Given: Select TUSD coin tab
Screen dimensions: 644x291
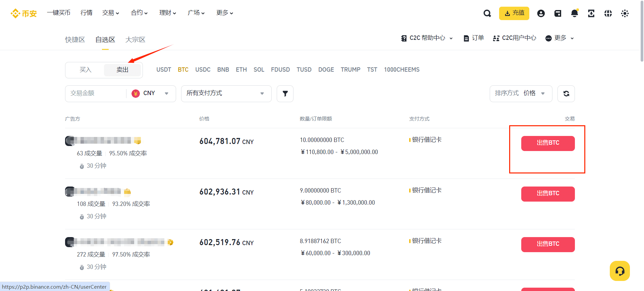Looking at the screenshot, I should tap(304, 70).
